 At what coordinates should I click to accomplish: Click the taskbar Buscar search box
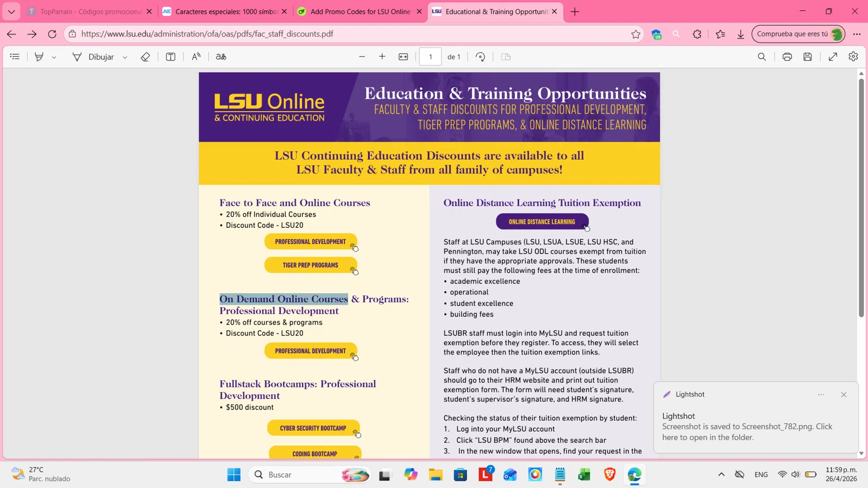pyautogui.click(x=310, y=475)
